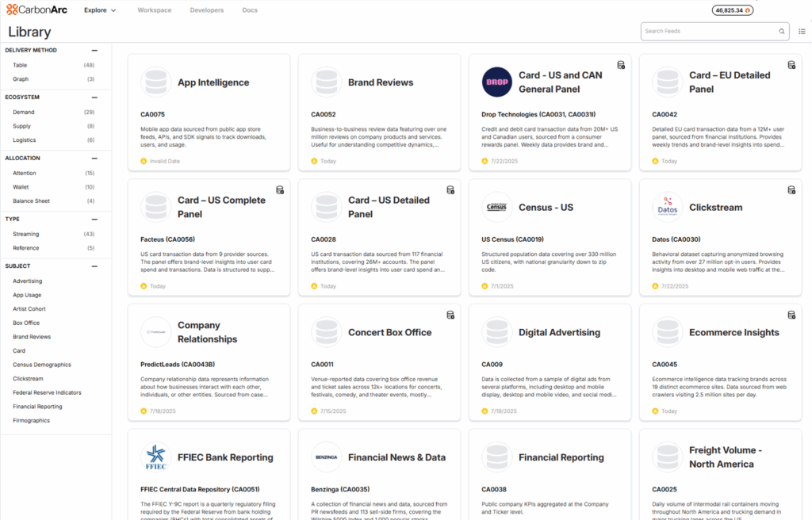Click the 'Benzinga (CA0035)' provider text
812x520 pixels.
(340, 489)
